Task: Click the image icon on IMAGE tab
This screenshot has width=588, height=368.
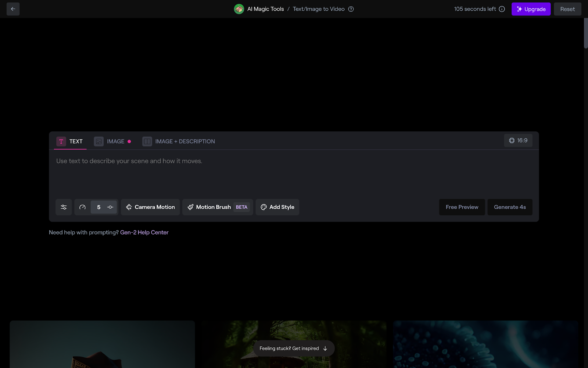Action: coord(99,141)
